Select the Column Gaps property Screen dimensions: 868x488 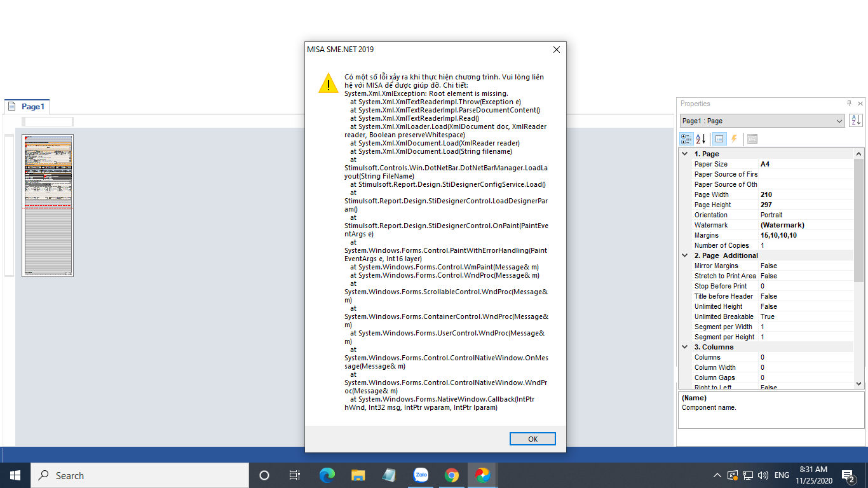[x=767, y=377]
